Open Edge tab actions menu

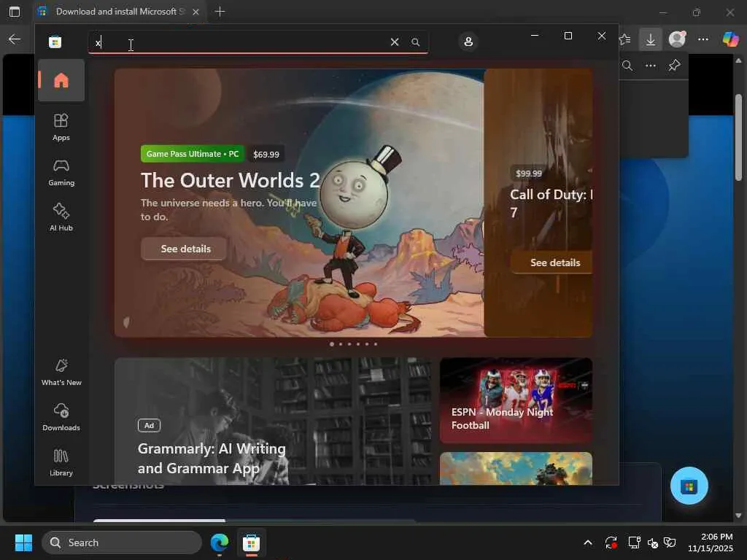coord(15,12)
